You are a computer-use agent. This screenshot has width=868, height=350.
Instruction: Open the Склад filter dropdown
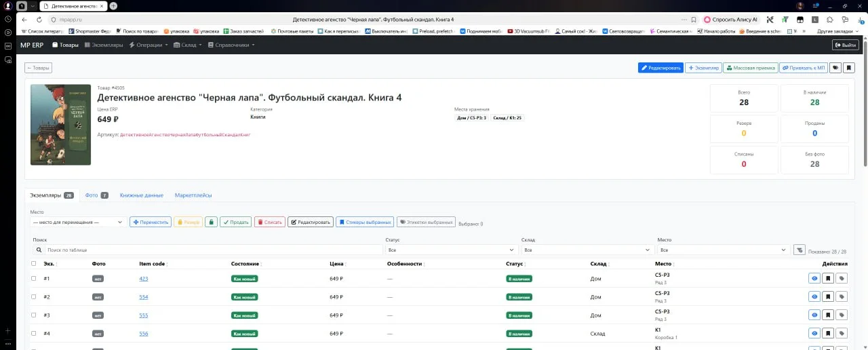pos(587,250)
